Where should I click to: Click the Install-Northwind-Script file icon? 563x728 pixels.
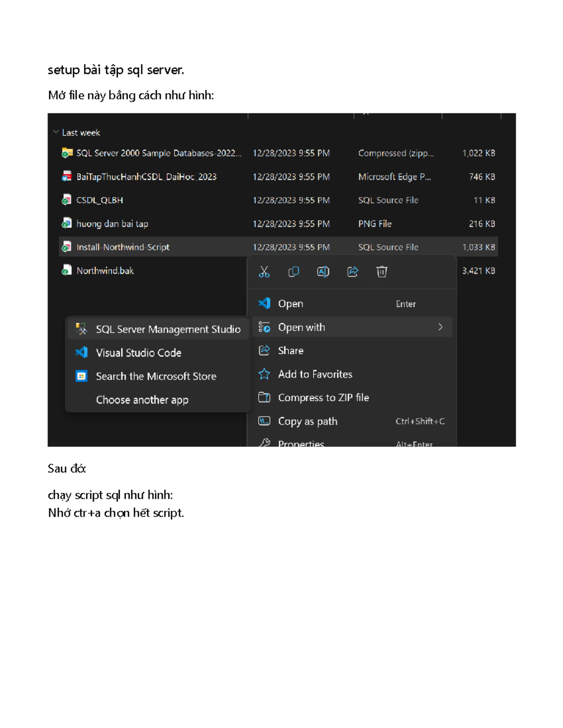pyautogui.click(x=66, y=247)
